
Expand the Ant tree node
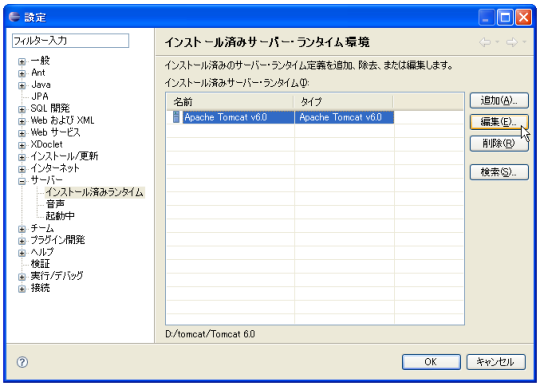pos(22,74)
